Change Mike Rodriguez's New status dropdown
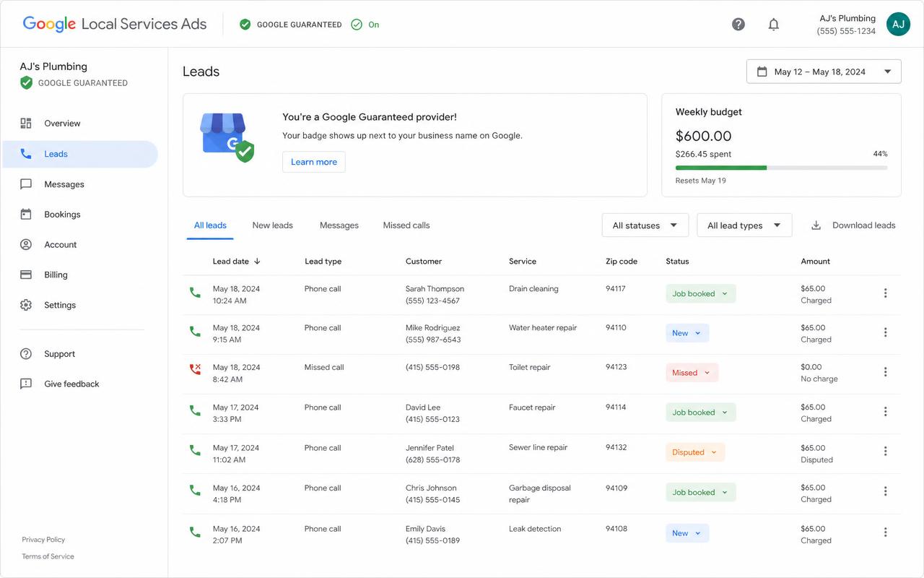Image resolution: width=924 pixels, height=578 pixels. [687, 333]
